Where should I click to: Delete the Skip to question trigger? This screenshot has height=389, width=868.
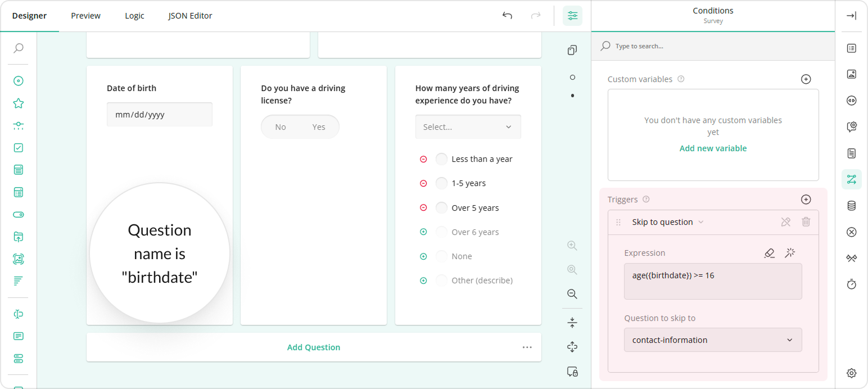[806, 221]
